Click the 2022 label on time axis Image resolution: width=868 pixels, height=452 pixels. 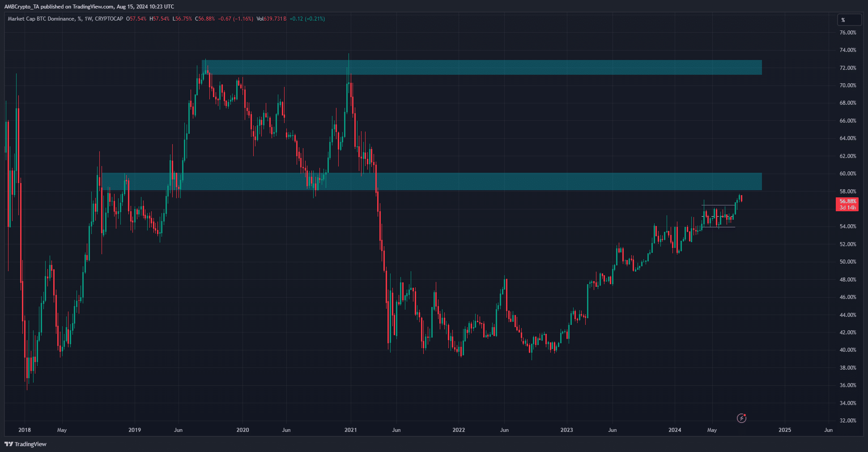coord(459,430)
